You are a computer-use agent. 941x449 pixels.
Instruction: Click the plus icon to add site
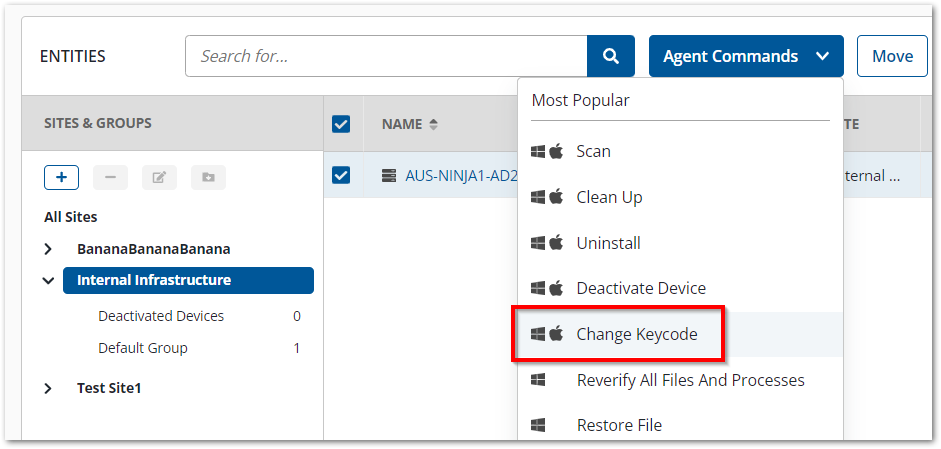pos(61,177)
